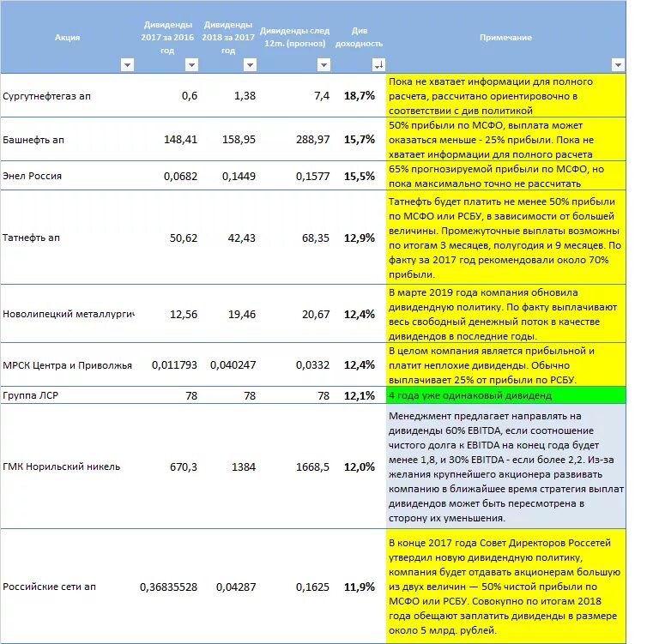This screenshot has width=659, height=644.
Task: Select the cell with value 0,1449
Action: pyautogui.click(x=228, y=176)
